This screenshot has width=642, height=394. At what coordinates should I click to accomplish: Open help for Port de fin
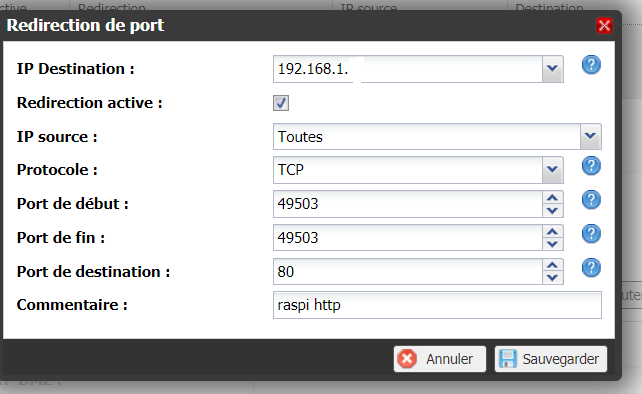tap(591, 234)
